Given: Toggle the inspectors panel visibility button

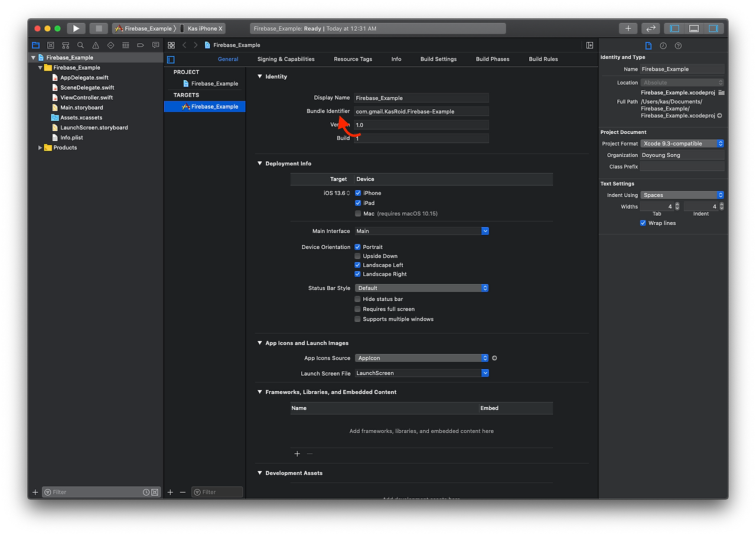Looking at the screenshot, I should pos(713,28).
